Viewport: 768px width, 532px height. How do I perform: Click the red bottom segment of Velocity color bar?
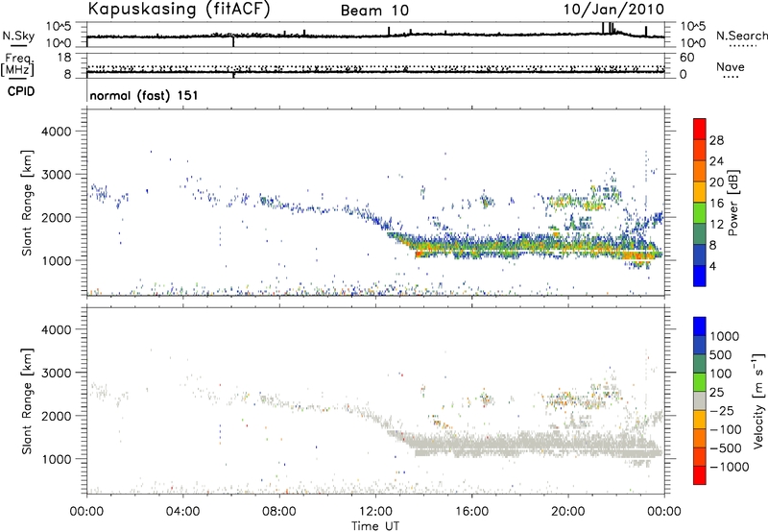point(700,475)
